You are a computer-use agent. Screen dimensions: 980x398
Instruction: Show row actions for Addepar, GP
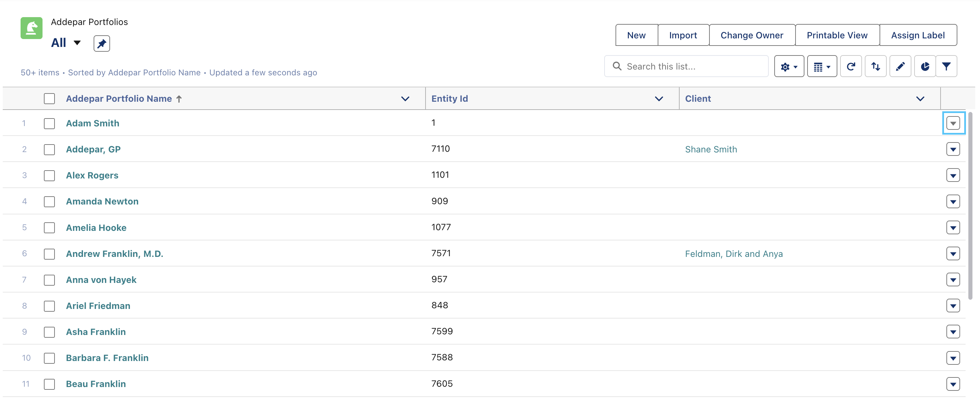(953, 149)
